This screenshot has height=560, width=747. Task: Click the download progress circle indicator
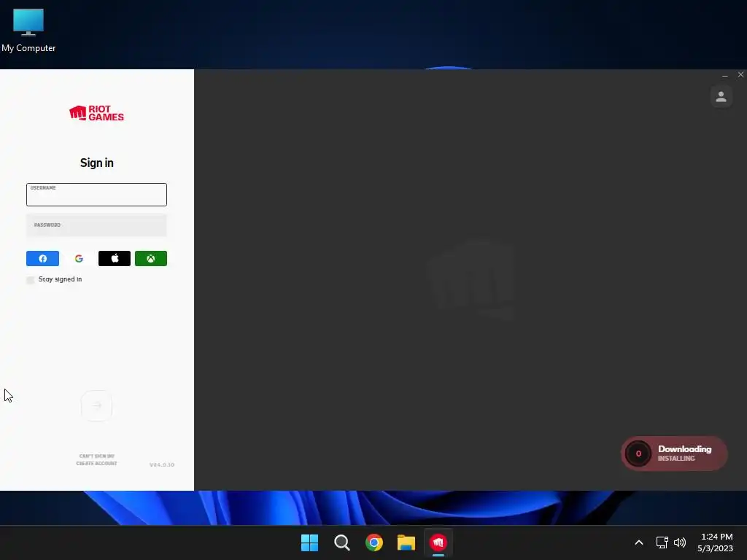point(638,454)
